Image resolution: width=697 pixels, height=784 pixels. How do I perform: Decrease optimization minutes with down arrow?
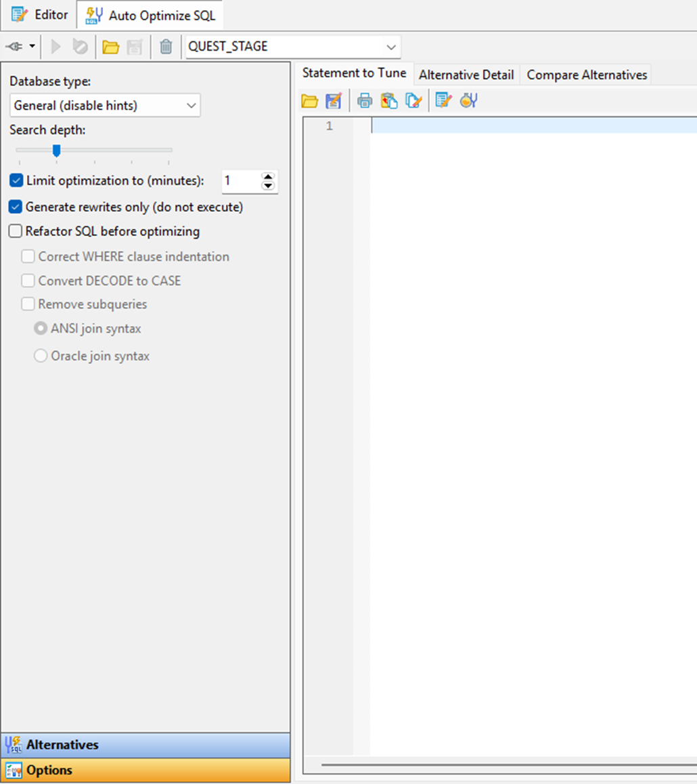(x=268, y=186)
